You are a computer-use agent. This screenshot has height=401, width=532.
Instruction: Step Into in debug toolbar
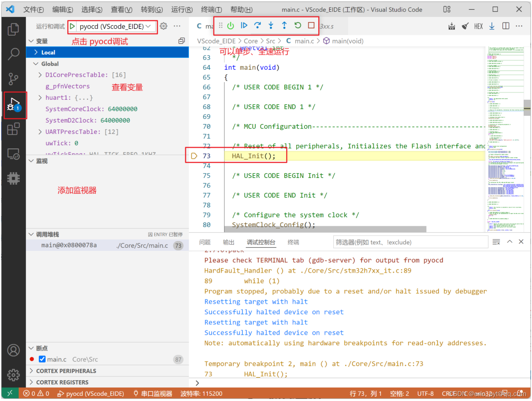271,25
